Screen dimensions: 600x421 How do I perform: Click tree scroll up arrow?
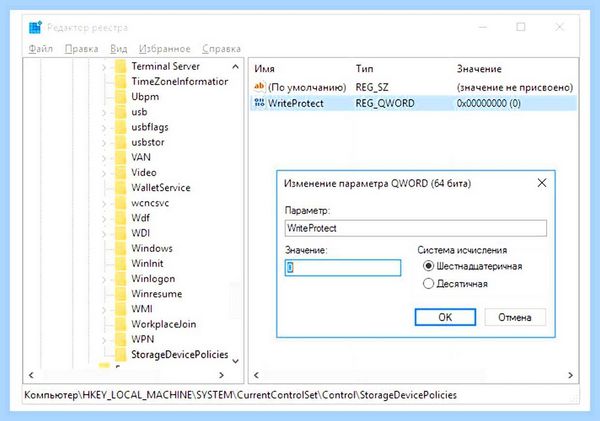tap(236, 67)
